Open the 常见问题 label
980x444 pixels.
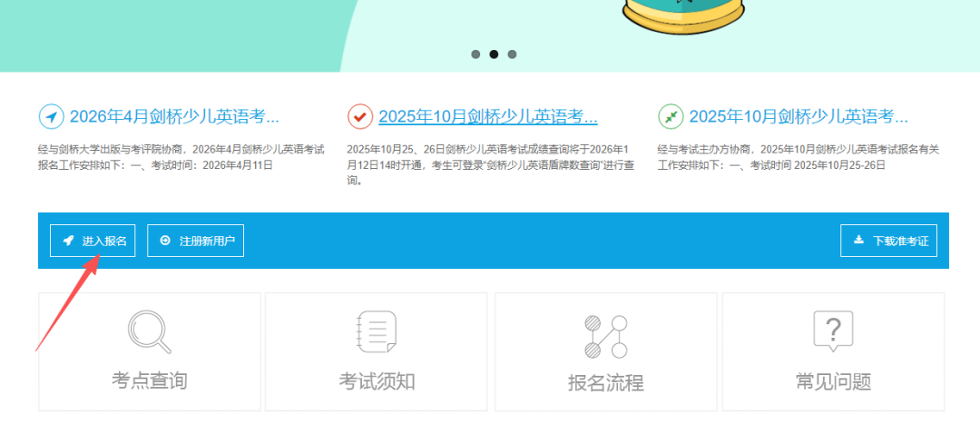coord(833,380)
